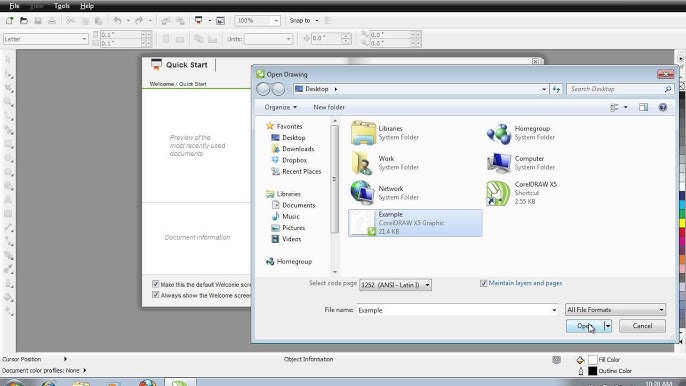Open the All File Formats dropdown
This screenshot has height=386, width=686.
pos(616,309)
